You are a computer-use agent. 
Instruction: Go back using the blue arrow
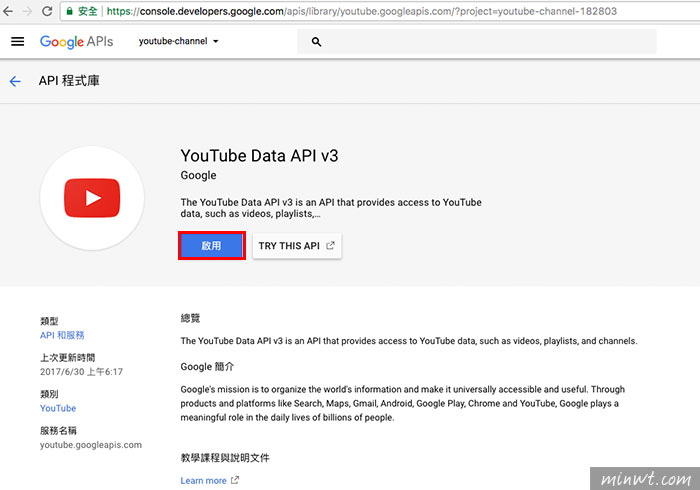(15, 81)
